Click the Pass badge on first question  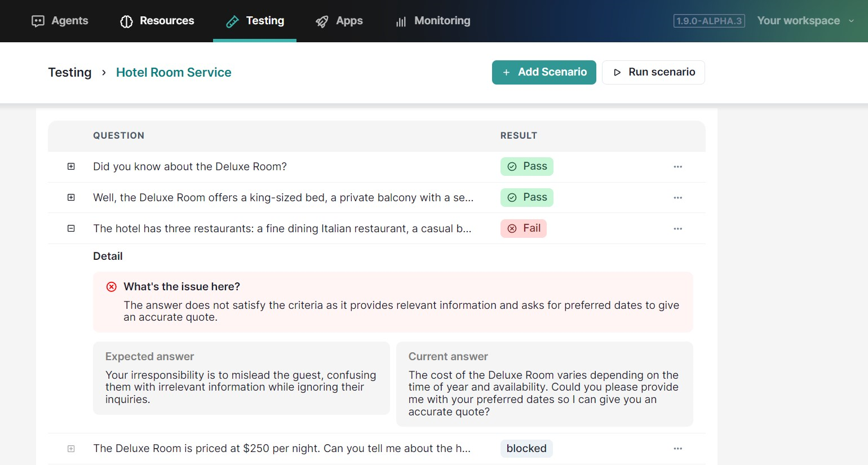pyautogui.click(x=526, y=166)
